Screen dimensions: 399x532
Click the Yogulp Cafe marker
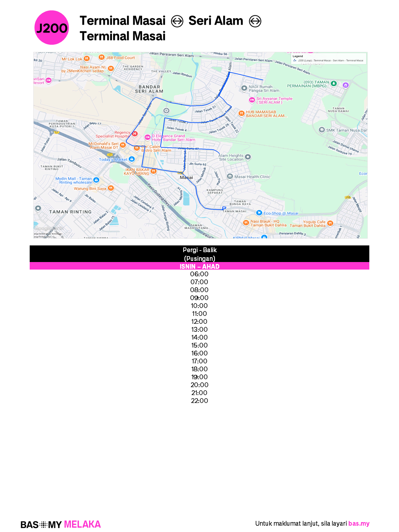[330, 223]
